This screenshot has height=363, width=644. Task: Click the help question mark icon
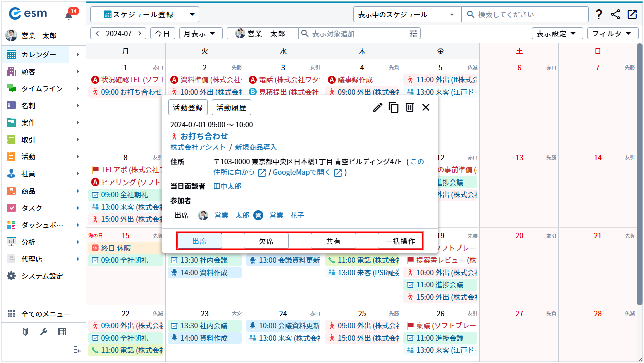[x=599, y=15]
